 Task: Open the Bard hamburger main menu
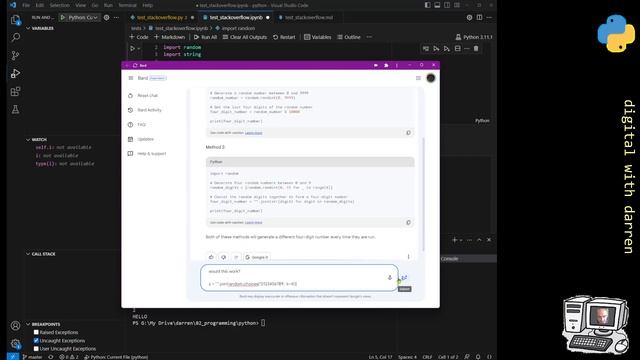tap(131, 78)
